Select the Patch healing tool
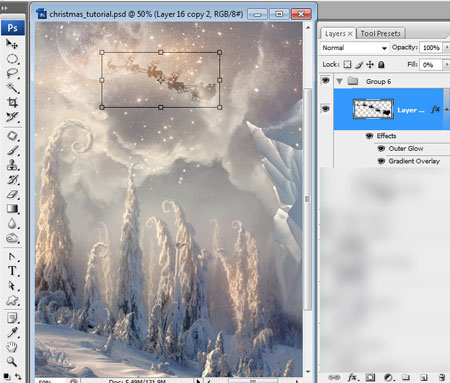Image resolution: width=450 pixels, height=383 pixels. point(12,136)
